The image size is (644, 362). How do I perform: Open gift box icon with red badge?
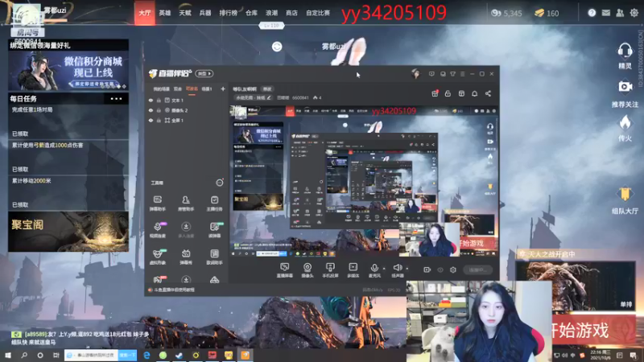pyautogui.click(x=435, y=93)
